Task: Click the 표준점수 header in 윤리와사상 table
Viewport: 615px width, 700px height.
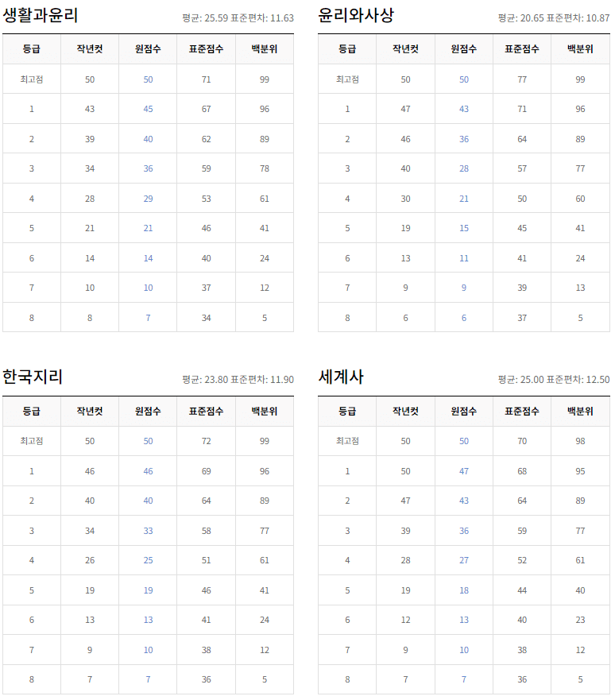Action: 522,49
